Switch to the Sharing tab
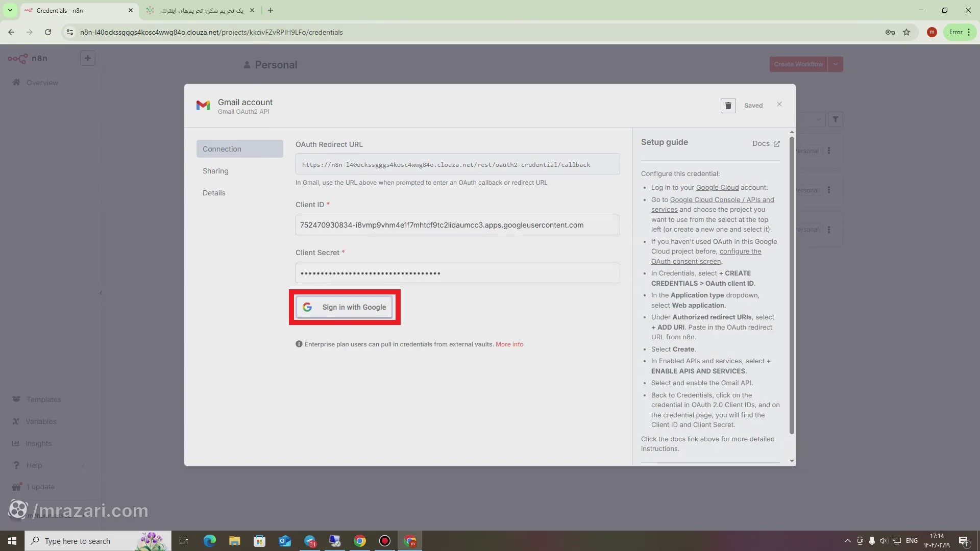980x551 pixels. tap(215, 170)
